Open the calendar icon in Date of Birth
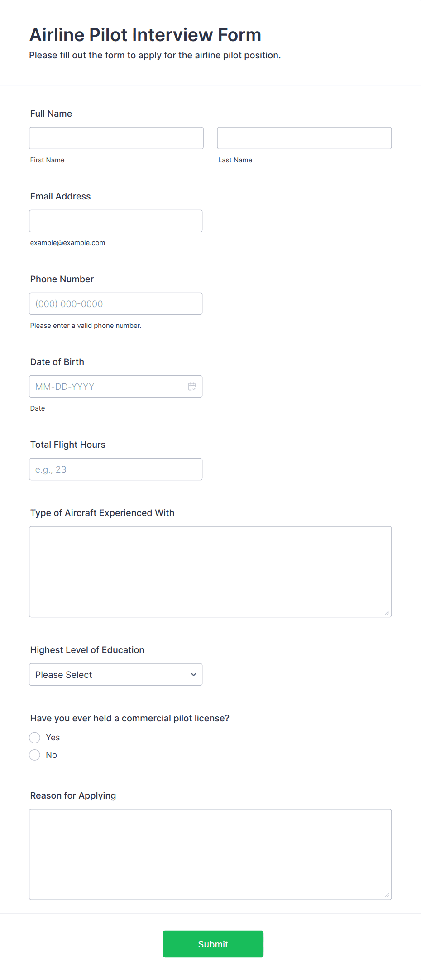Screen dimensions: 421x980 coord(192,387)
